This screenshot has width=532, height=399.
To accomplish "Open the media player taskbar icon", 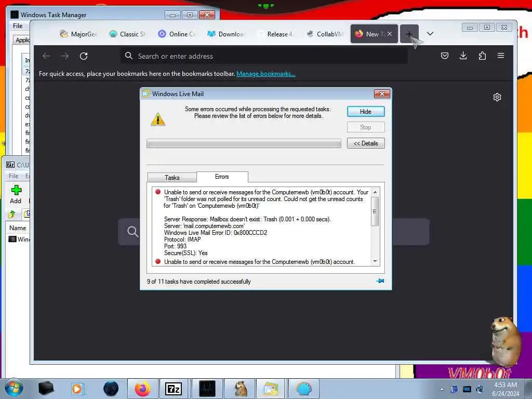I will [77, 389].
